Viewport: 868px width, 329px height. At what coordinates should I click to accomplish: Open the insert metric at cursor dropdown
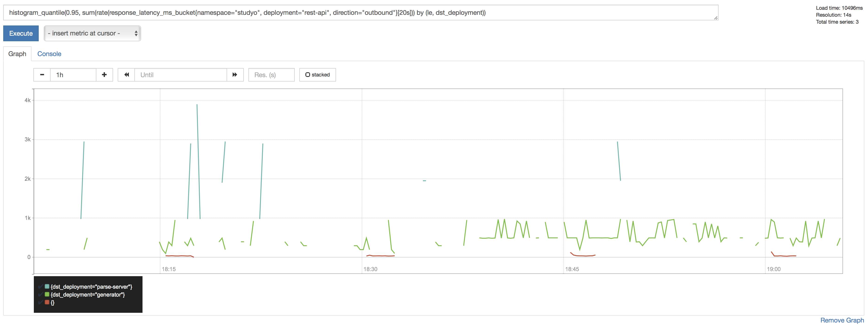[92, 33]
